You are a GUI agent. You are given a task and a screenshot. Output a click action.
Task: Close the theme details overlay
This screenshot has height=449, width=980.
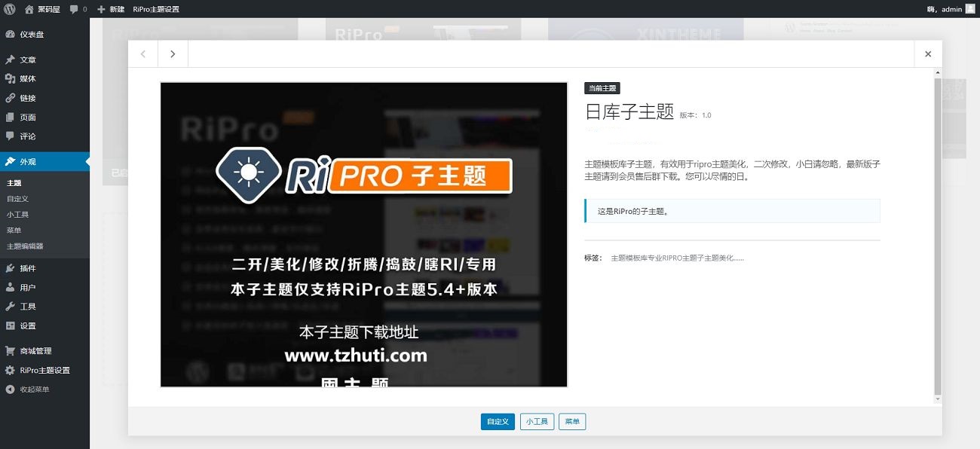(928, 54)
